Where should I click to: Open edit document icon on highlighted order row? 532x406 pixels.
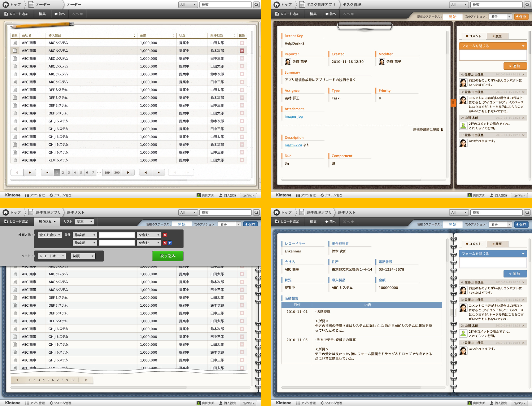(15, 51)
